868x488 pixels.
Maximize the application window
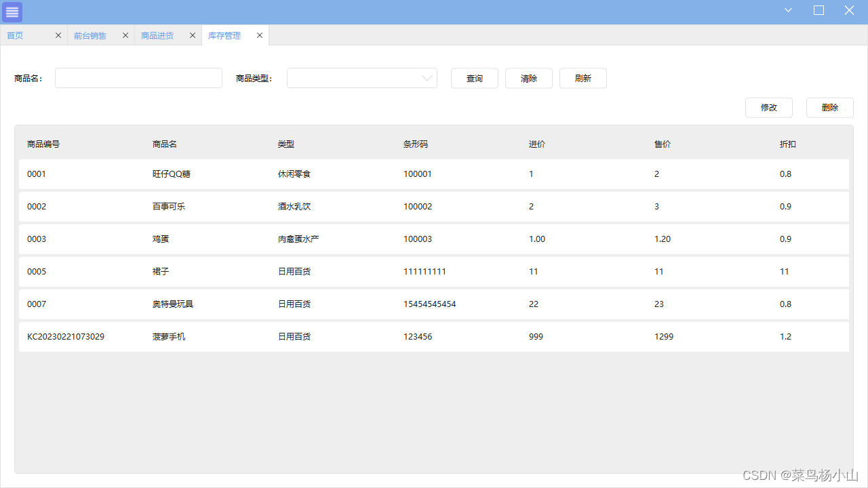point(818,10)
